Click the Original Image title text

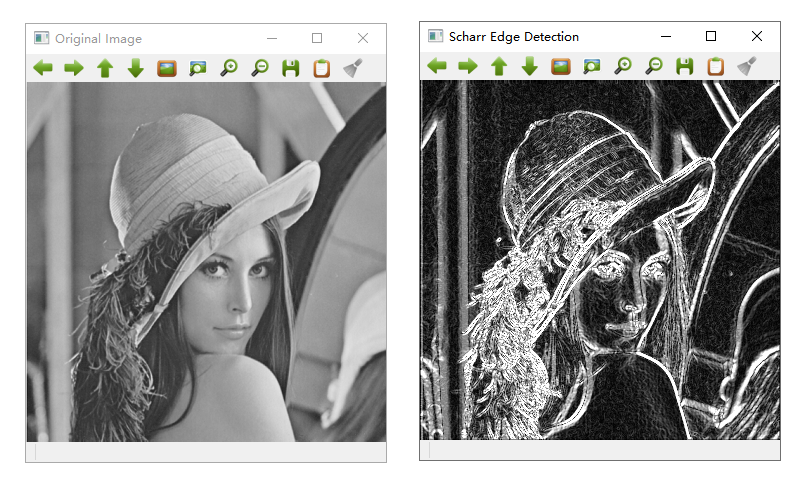(x=98, y=39)
